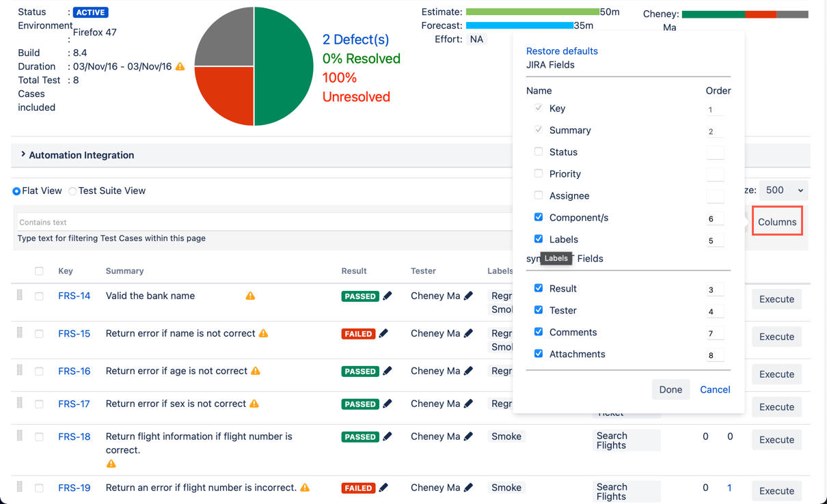The image size is (827, 504).
Task: Sort by the Summary column header
Action: click(x=124, y=271)
